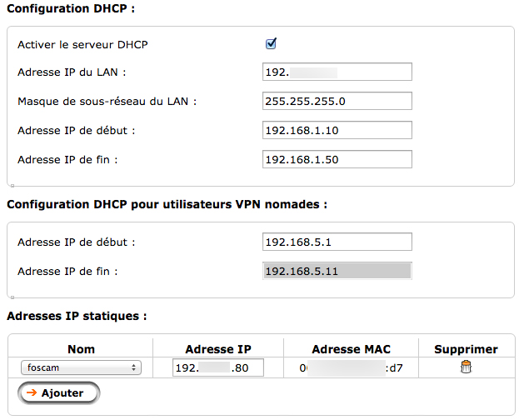Select the DHCP end address 192.168.1.50 field
This screenshot has width=519, height=420.
337,159
